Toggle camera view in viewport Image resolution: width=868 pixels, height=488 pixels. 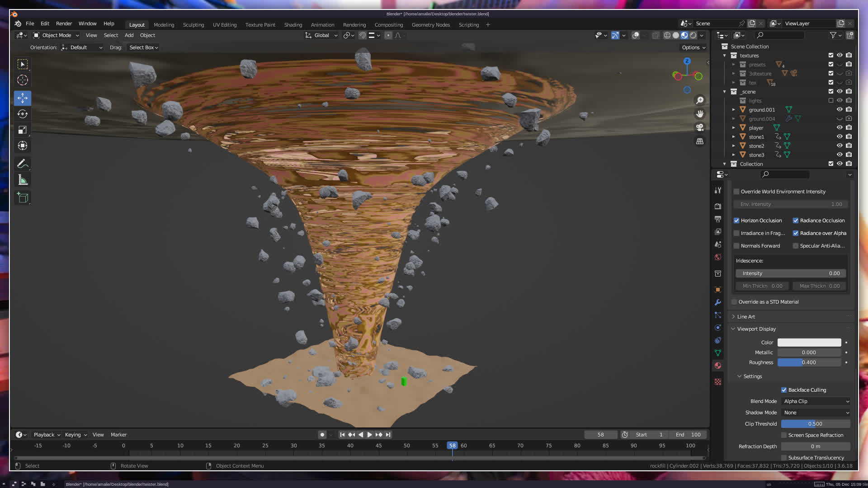(700, 128)
